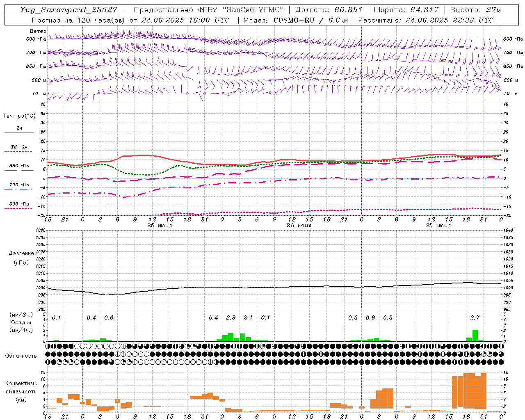This screenshot has width=525, height=420.
Task: Click the '(мм/3ч.)' precipitation unit label
Action: (21, 315)
